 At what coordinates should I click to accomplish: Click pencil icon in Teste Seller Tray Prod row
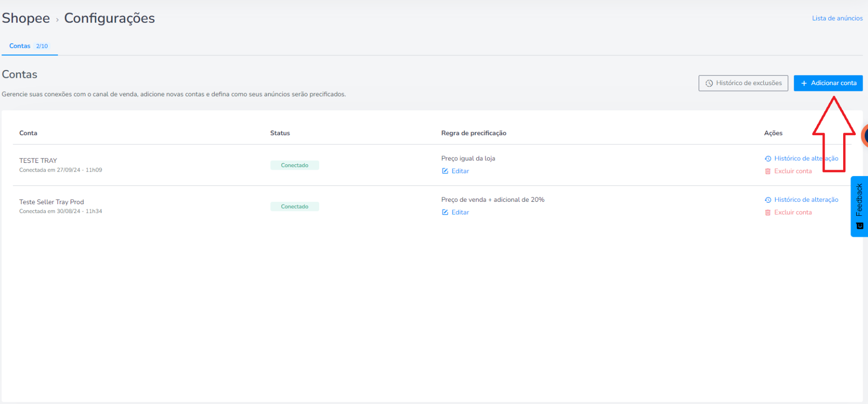[445, 212]
